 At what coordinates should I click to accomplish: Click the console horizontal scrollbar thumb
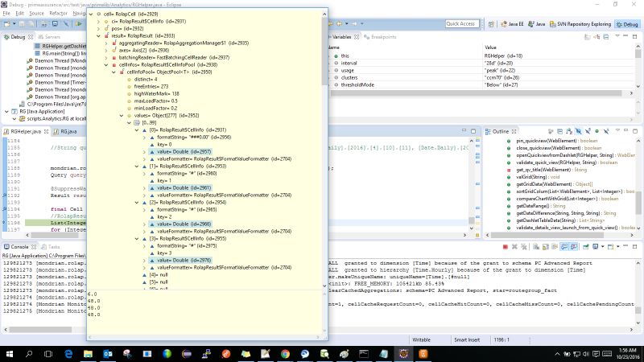coord(40,330)
